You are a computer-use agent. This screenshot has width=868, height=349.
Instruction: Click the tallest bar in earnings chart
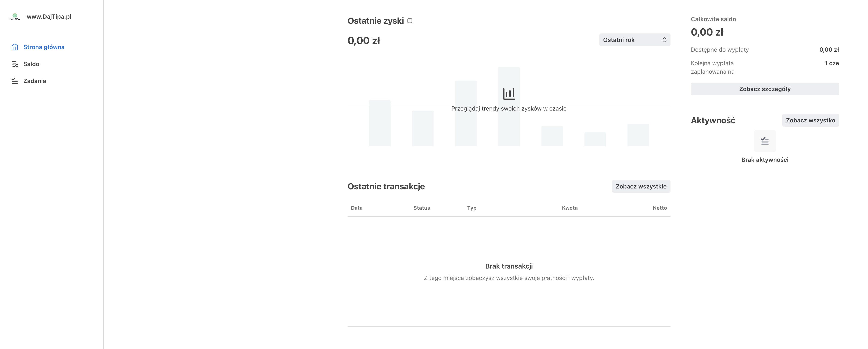(x=509, y=107)
